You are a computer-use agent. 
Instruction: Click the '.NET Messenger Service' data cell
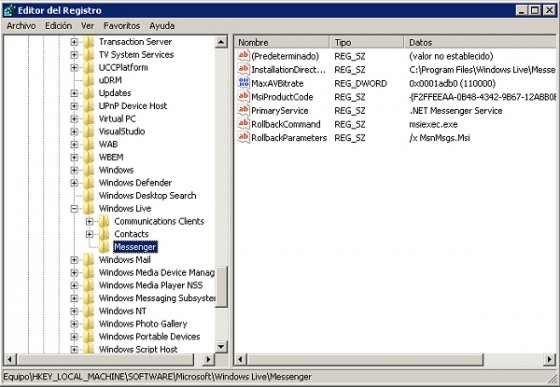(456, 111)
